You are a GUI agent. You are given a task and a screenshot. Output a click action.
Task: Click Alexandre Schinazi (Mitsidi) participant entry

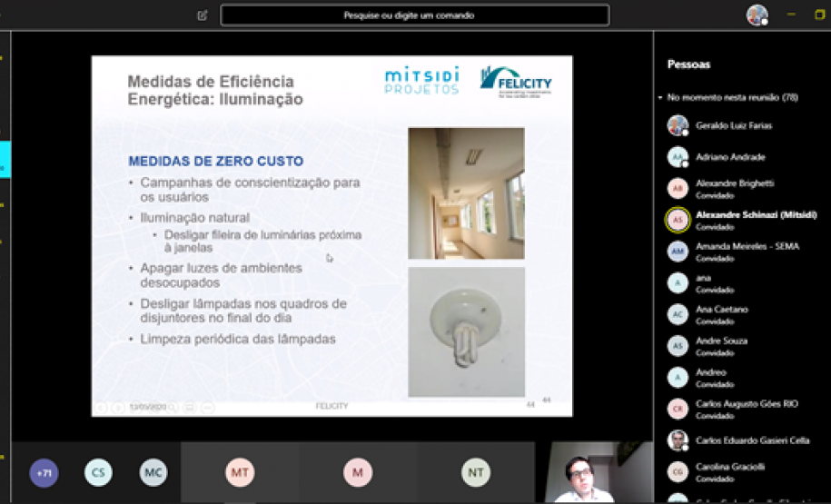pyautogui.click(x=755, y=220)
